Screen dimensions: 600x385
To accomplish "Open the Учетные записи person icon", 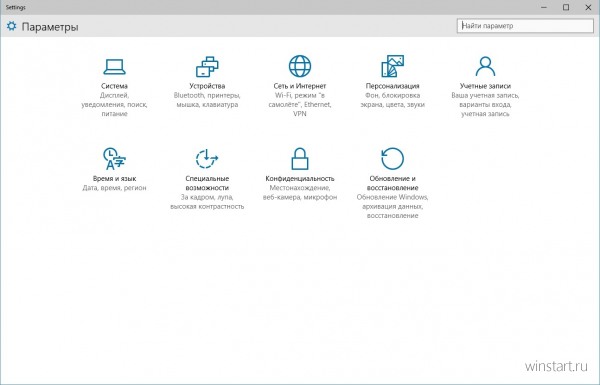I will 485,66.
